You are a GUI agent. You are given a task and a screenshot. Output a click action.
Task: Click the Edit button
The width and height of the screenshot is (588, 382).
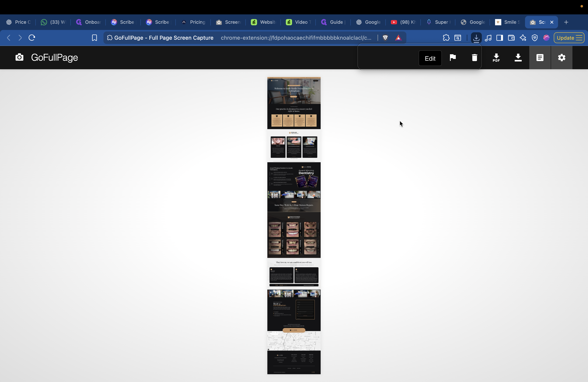tap(430, 58)
